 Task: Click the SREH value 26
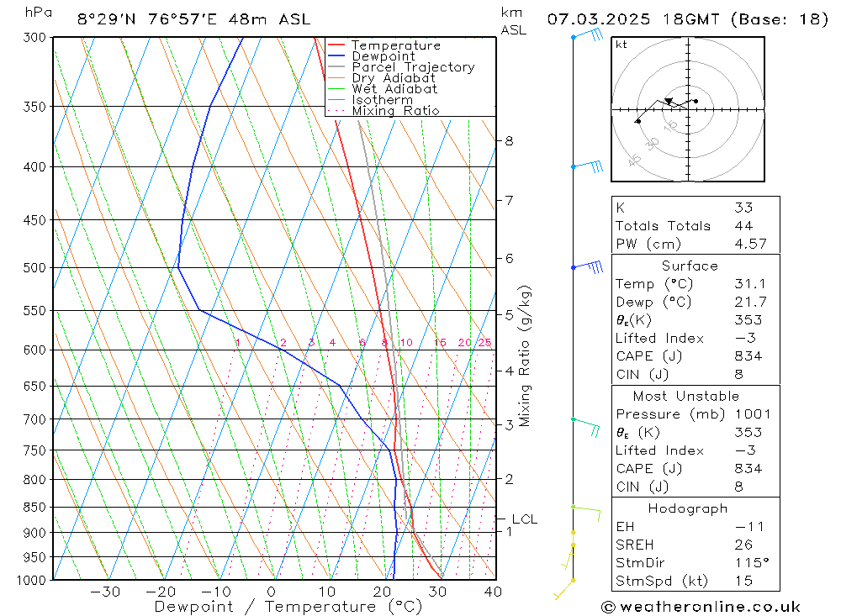pyautogui.click(x=744, y=545)
